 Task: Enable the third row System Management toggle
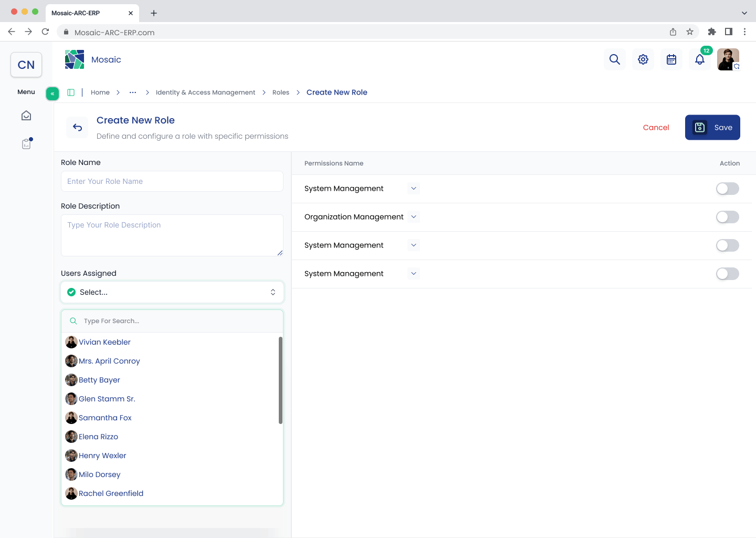(x=728, y=245)
